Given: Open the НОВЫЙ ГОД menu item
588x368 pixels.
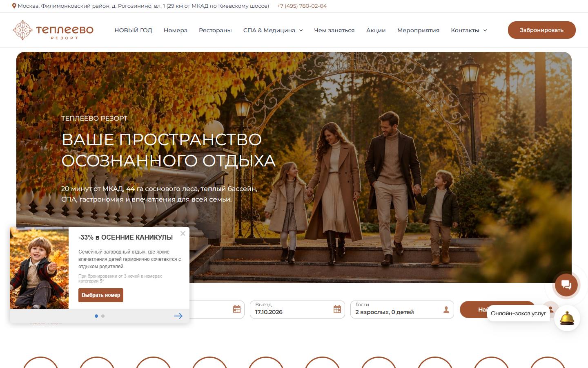Looking at the screenshot, I should point(133,30).
